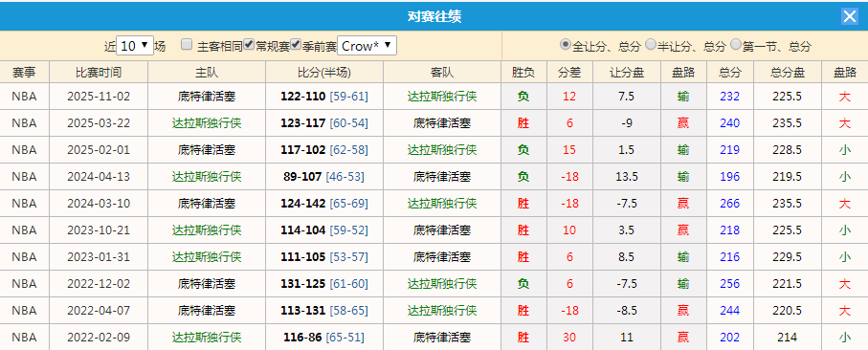
Task: Click total score 202
Action: pos(729,337)
